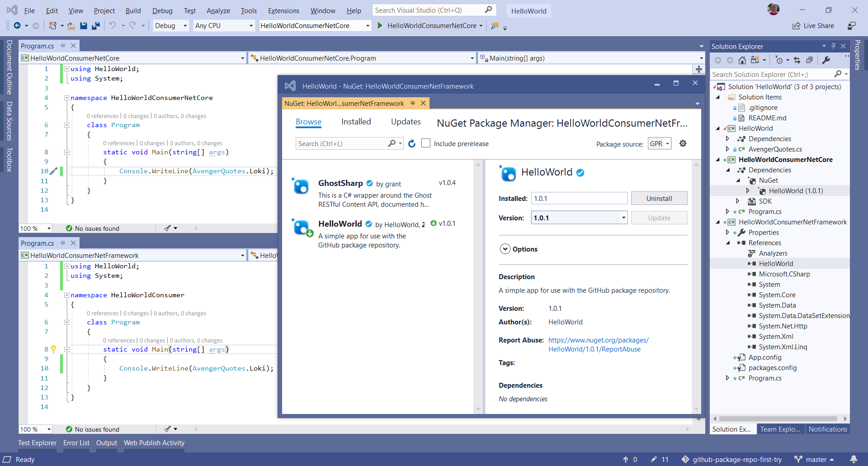The image size is (868, 466).
Task: Click the Solution Explorer horizontal scrollbar
Action: pyautogui.click(x=778, y=419)
